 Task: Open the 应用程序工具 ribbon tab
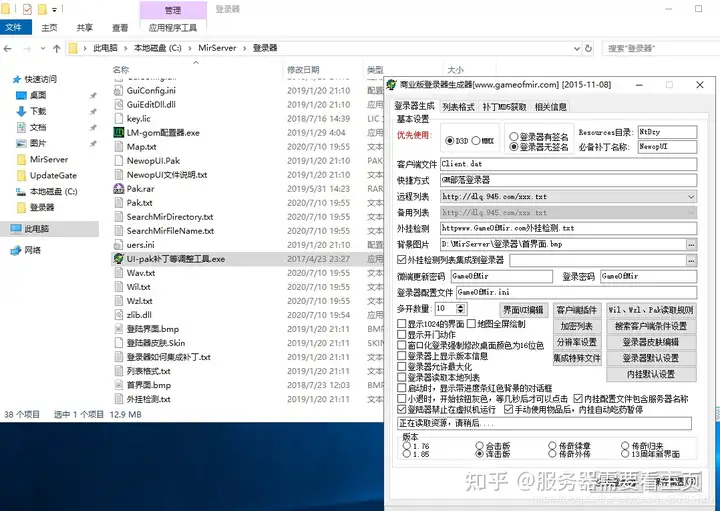(173, 28)
